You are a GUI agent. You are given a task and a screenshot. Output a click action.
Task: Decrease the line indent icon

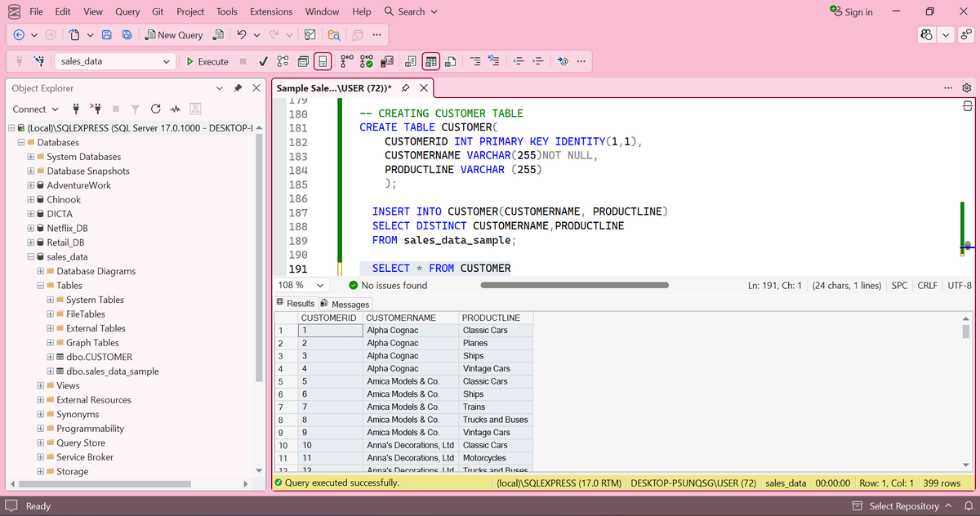[x=519, y=61]
